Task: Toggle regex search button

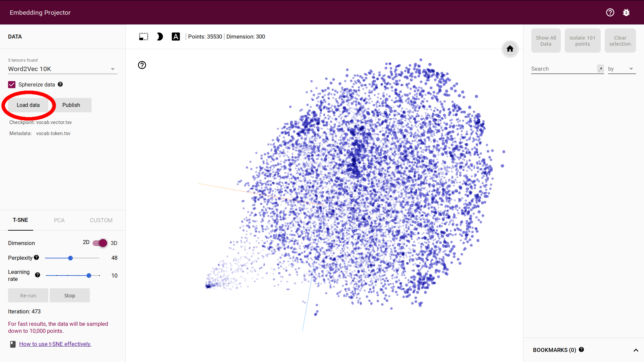Action: [x=600, y=69]
